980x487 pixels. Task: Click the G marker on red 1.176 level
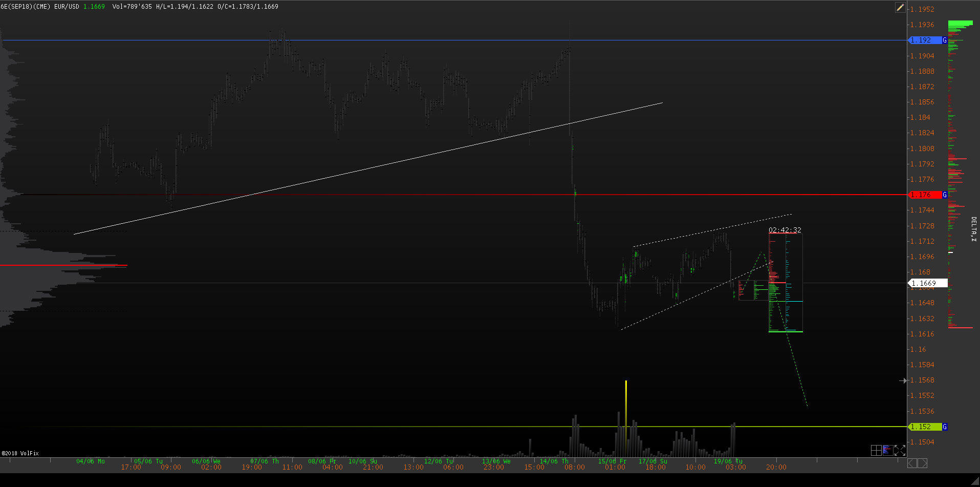pyautogui.click(x=945, y=195)
